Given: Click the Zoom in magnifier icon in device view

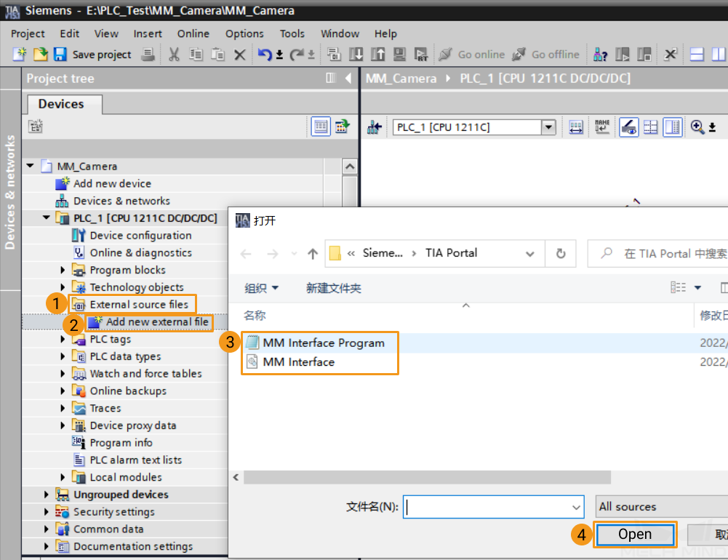Looking at the screenshot, I should coord(697,127).
